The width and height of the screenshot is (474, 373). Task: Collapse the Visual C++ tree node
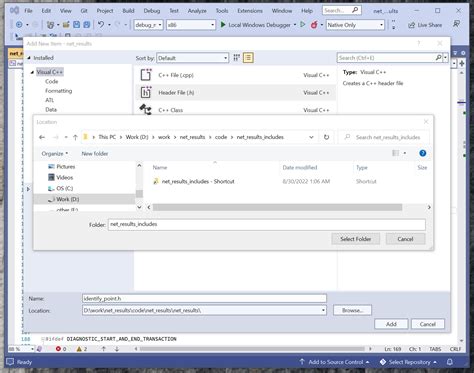coord(32,72)
